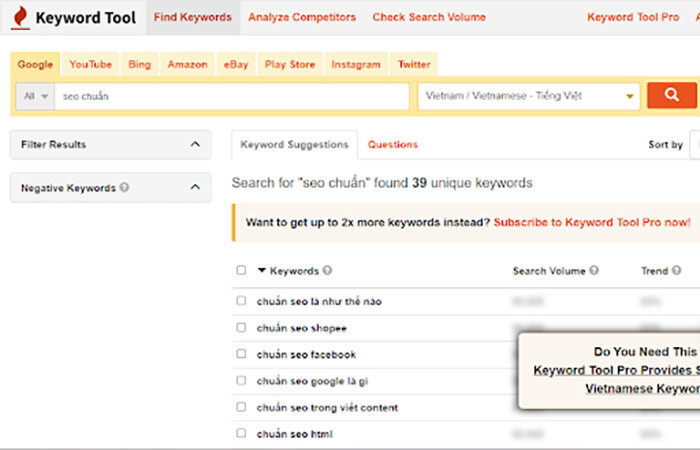Switch to the Instagram tab
Image resolution: width=700 pixels, height=450 pixels.
click(x=356, y=64)
